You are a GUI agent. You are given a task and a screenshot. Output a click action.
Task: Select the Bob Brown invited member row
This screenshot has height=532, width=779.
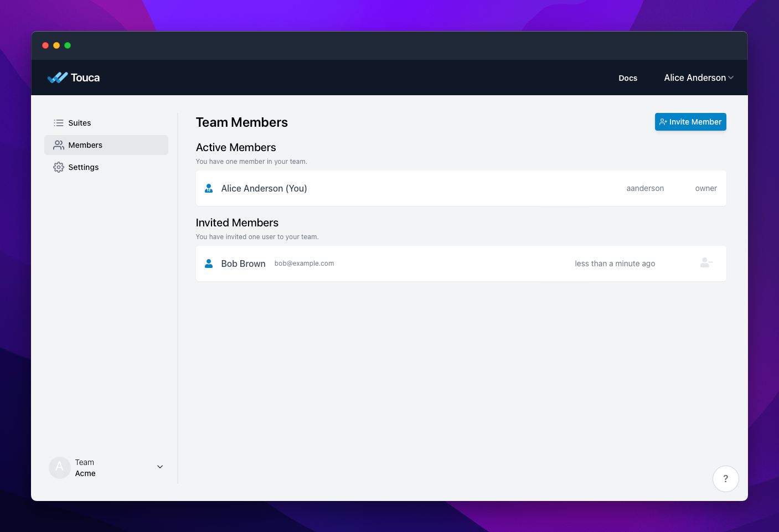tap(461, 264)
